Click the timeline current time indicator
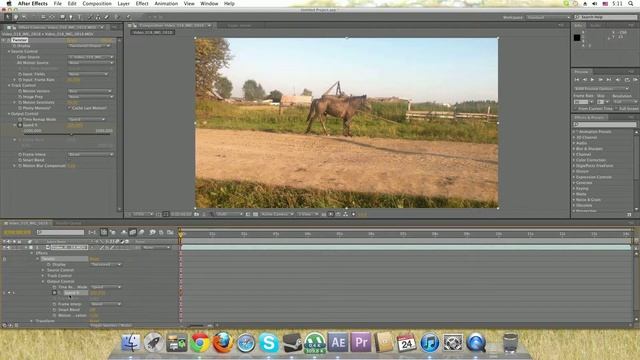The image size is (640, 360). click(181, 233)
